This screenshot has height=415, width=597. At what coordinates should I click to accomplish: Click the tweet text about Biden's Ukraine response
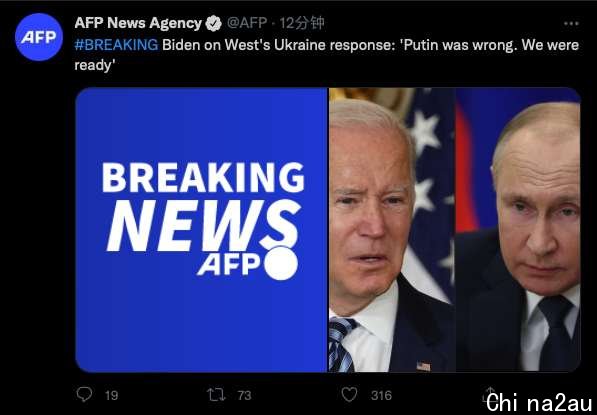point(327,55)
